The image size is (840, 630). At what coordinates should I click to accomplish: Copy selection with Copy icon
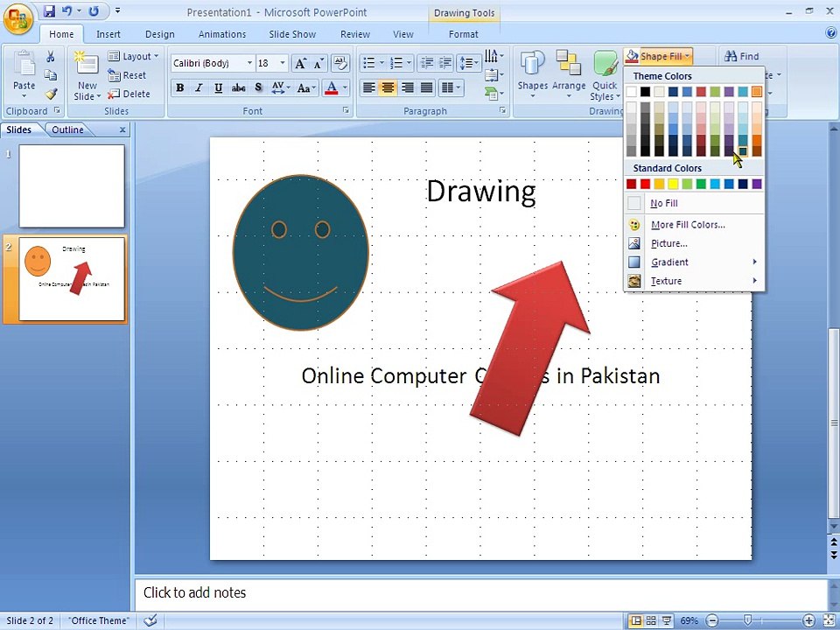coord(51,75)
